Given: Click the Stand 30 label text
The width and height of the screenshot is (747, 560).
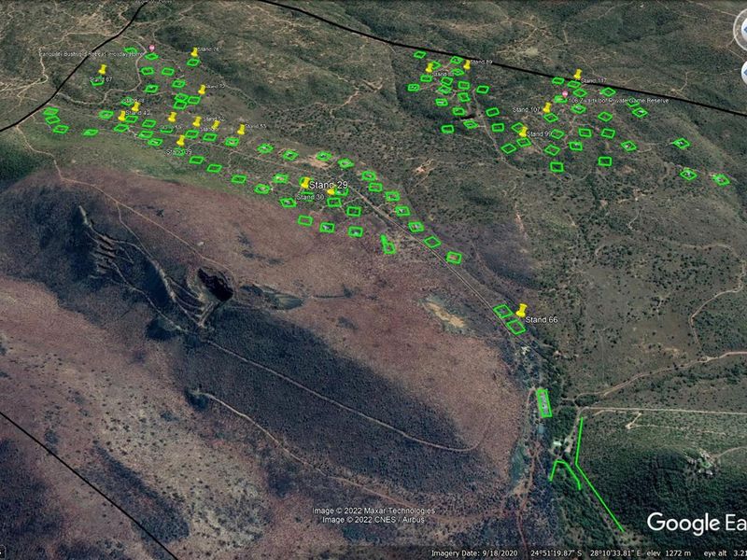Looking at the screenshot, I should 309,198.
